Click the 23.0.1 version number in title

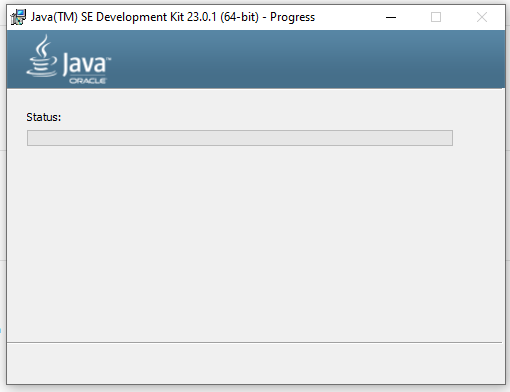(x=202, y=17)
